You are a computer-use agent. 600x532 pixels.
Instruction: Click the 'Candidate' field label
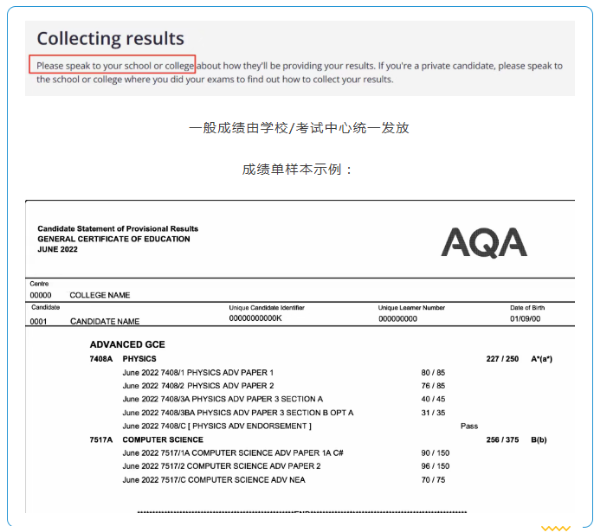(46, 307)
